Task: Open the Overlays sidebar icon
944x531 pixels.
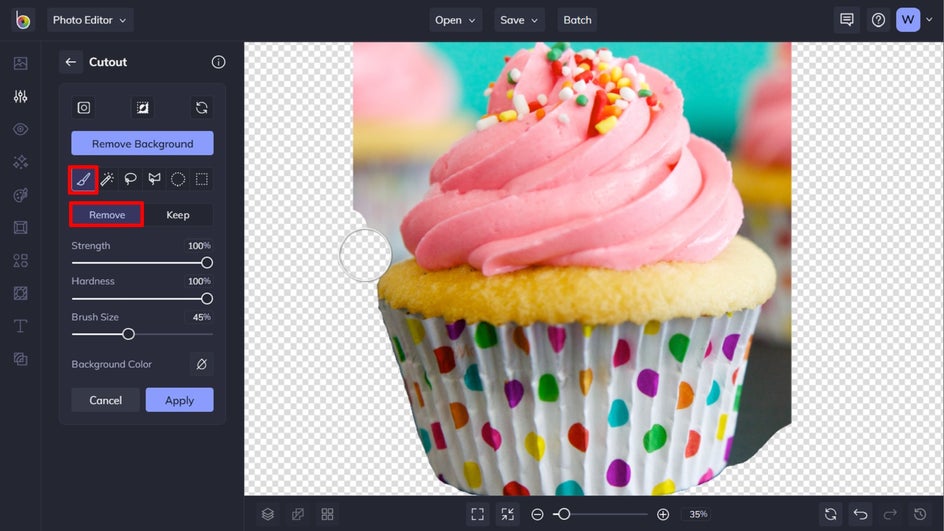Action: click(20, 359)
